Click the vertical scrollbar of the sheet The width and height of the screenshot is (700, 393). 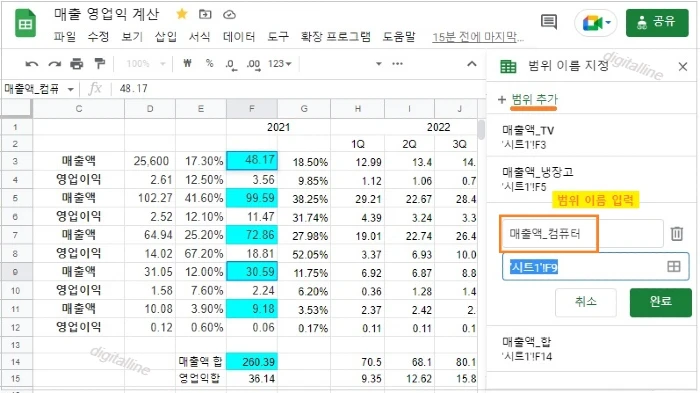(481, 129)
